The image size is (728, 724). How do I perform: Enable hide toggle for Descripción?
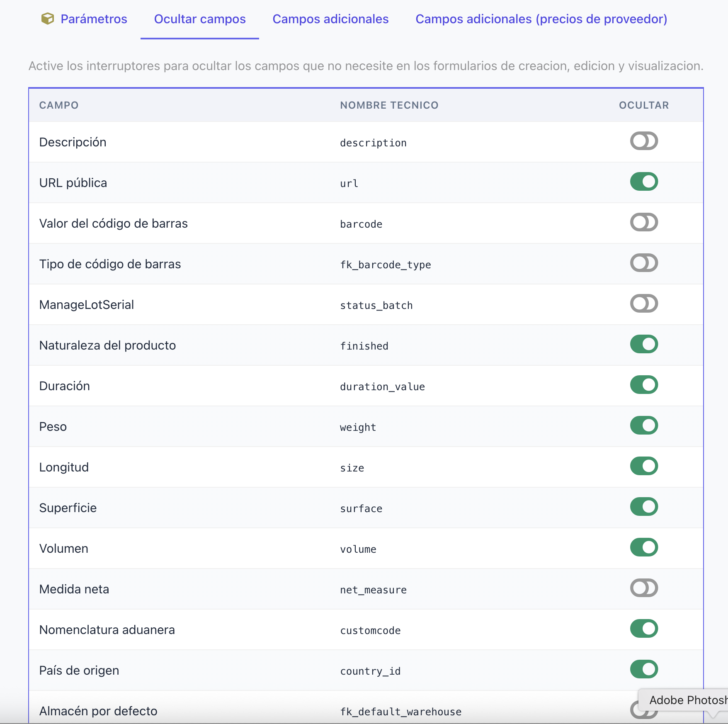644,141
